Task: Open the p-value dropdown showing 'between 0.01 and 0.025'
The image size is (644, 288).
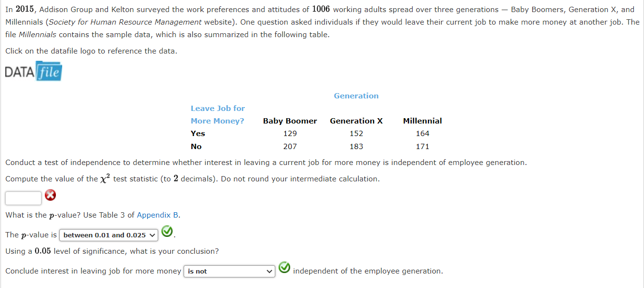Action: pyautogui.click(x=108, y=235)
